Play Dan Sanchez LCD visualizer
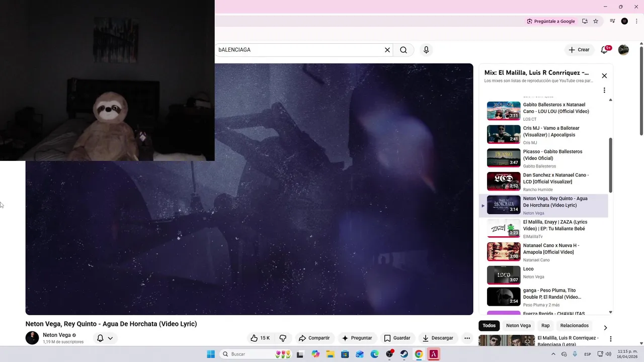The image size is (644, 362). coord(543,182)
